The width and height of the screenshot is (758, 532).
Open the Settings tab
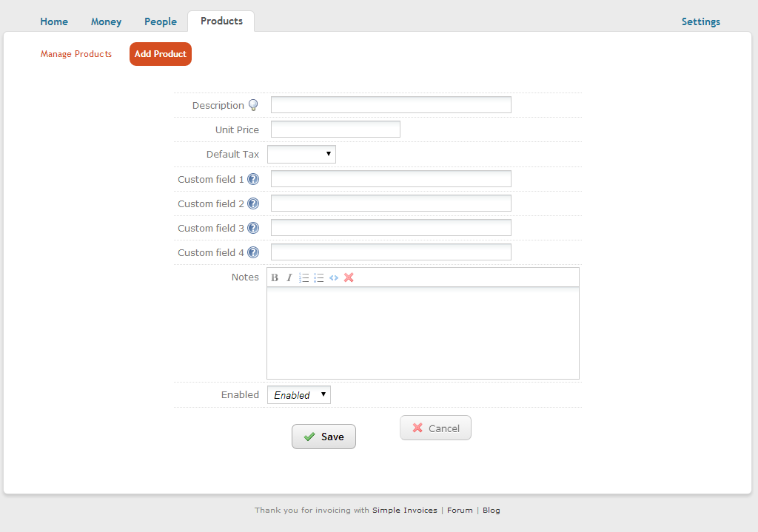click(x=701, y=21)
